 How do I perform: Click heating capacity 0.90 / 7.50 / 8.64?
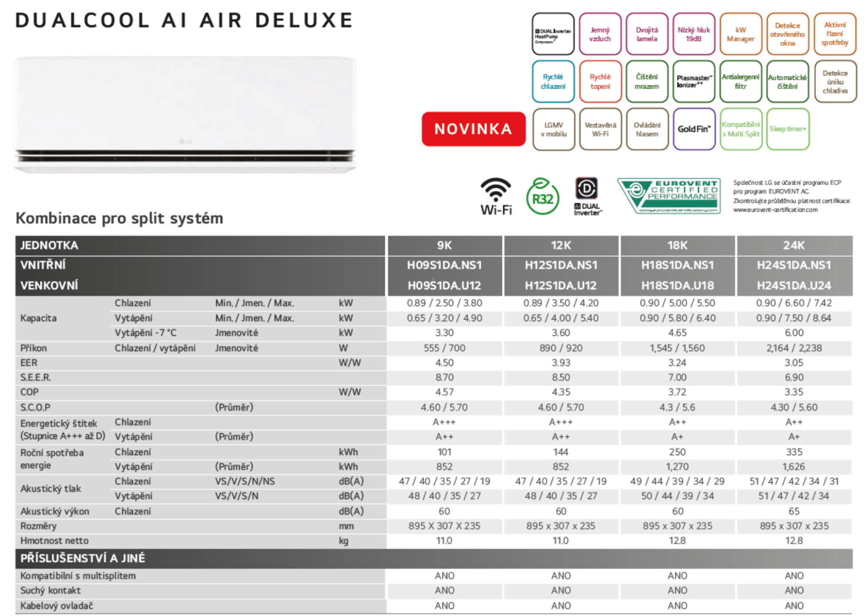click(x=794, y=318)
